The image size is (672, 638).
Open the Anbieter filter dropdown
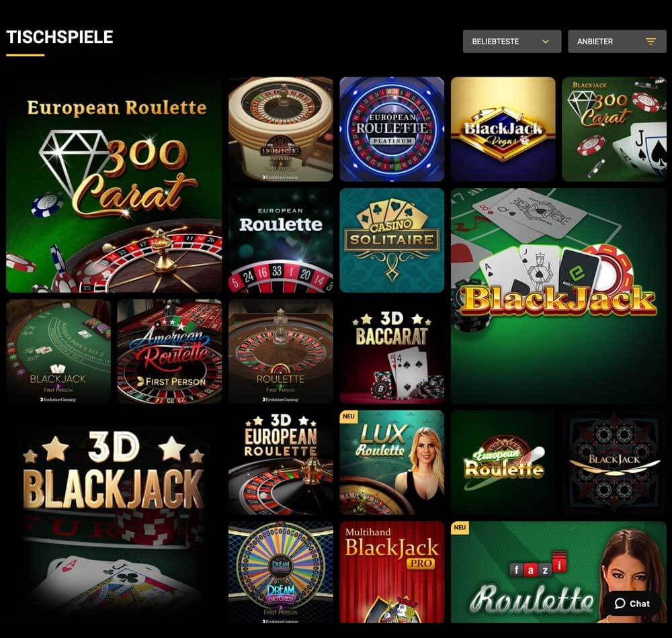click(617, 42)
